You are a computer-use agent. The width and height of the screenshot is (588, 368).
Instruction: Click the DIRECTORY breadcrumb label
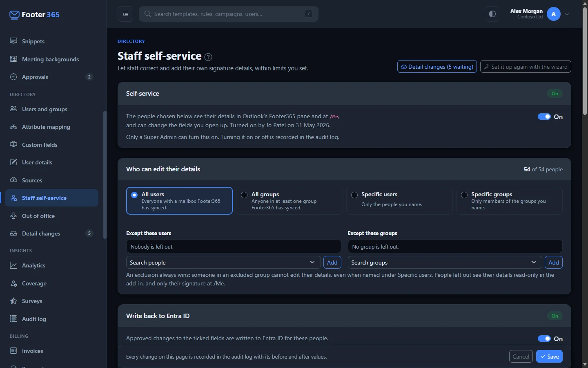[131, 41]
